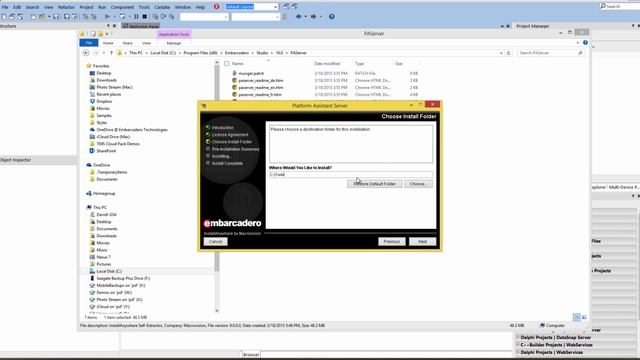Select Explorer Share ribbon tab
This screenshot has width=640, height=360.
pyautogui.click(x=127, y=43)
